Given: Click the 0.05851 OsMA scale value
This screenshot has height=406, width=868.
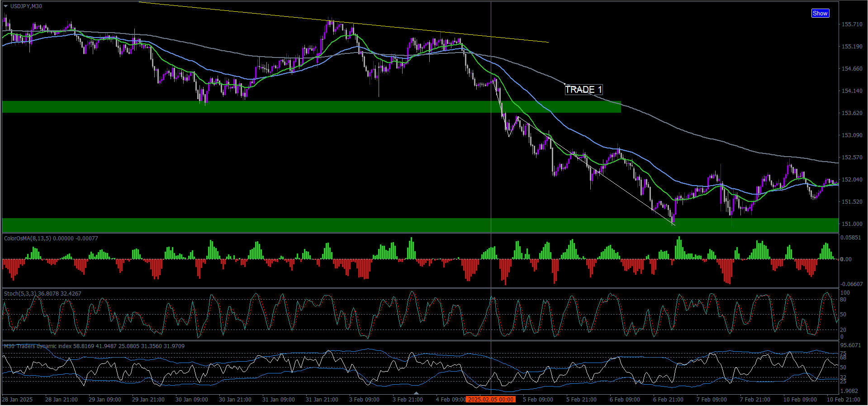Looking at the screenshot, I should (851, 237).
